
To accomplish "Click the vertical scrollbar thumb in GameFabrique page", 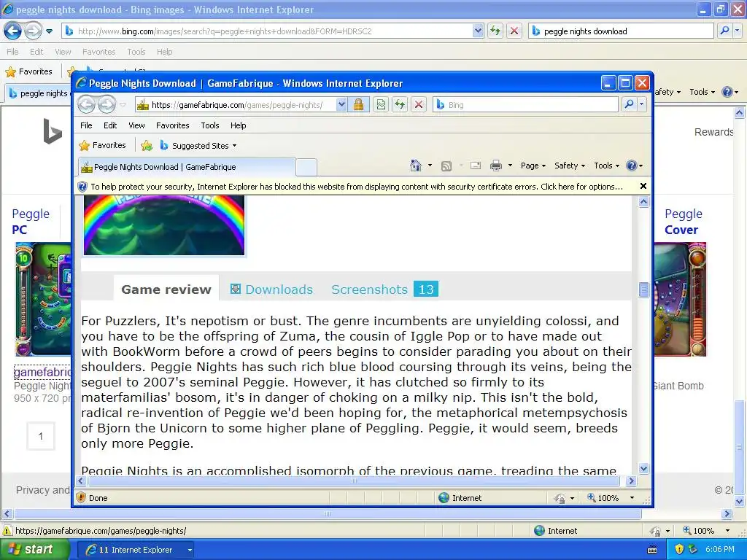I will pos(643,289).
